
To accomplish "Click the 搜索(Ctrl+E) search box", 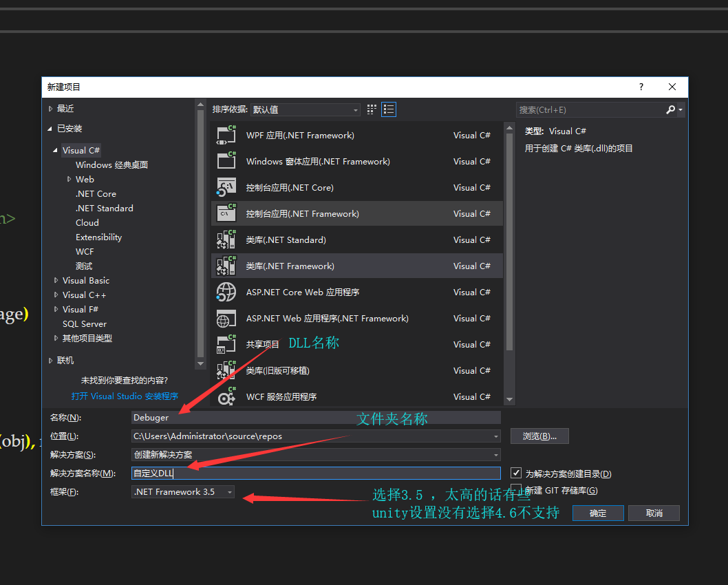I will tap(590, 110).
